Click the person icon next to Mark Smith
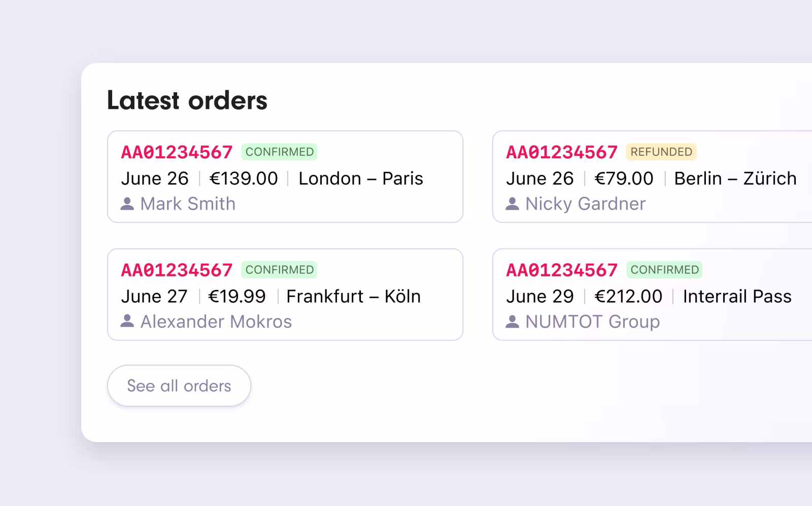Viewport: 812px width, 506px height. 126,204
